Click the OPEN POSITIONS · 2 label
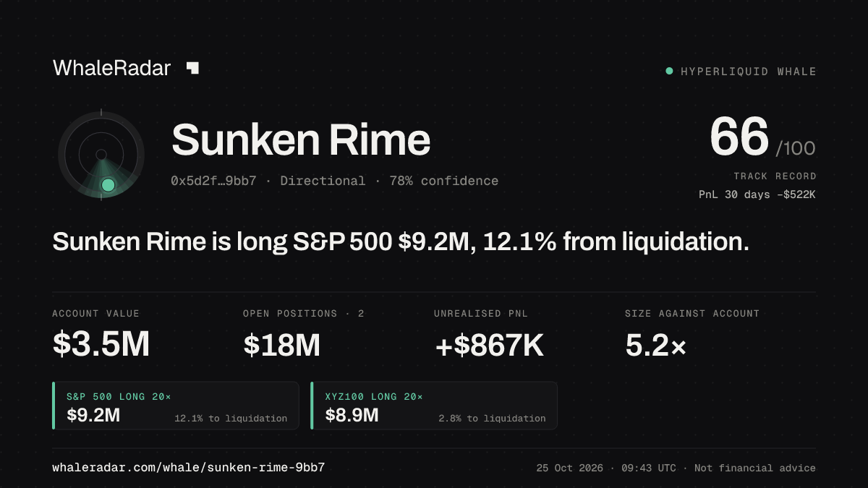The width and height of the screenshot is (868, 488). [x=304, y=314]
